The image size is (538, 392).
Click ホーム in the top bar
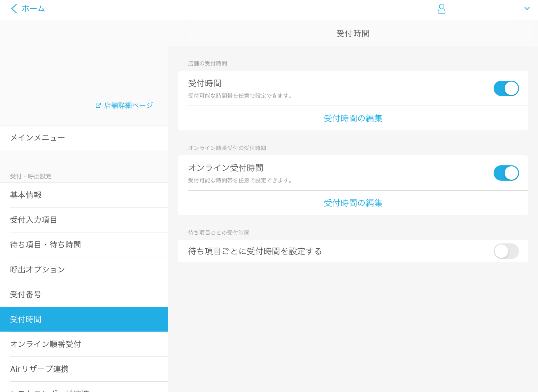pos(33,8)
